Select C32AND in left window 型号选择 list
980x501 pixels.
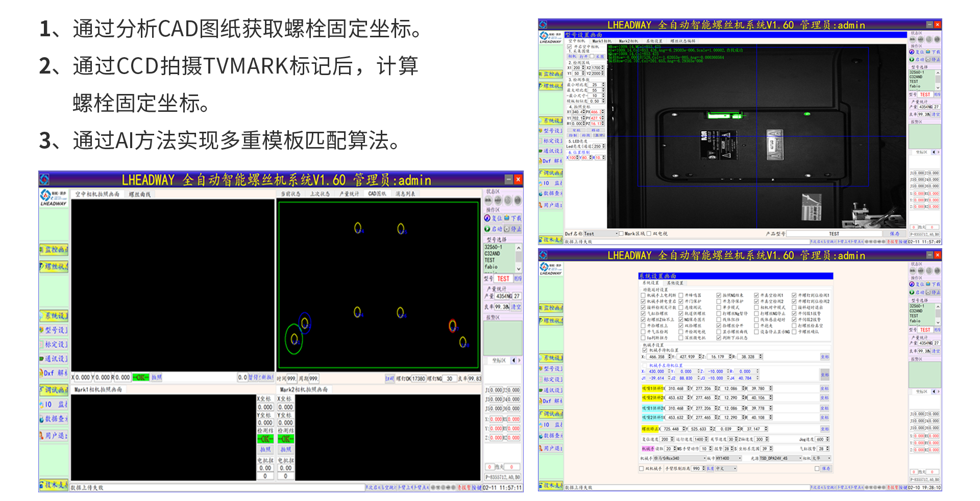[493, 253]
